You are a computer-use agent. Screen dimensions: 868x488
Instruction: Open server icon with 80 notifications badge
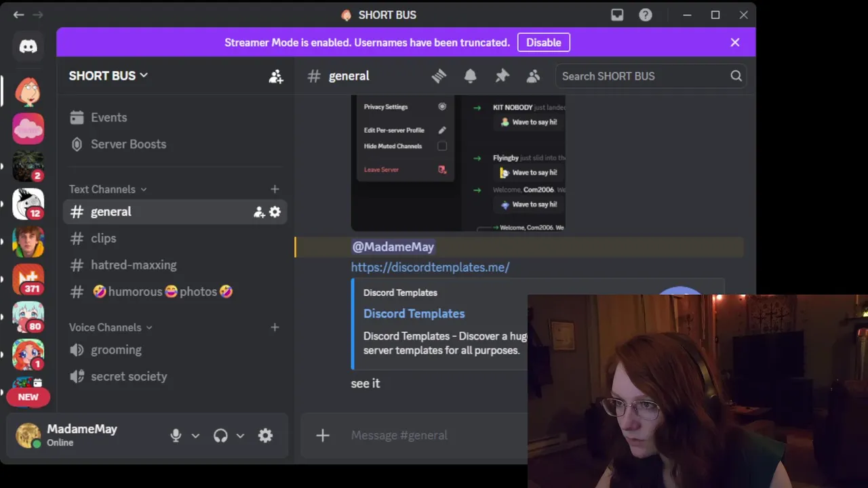pyautogui.click(x=28, y=317)
